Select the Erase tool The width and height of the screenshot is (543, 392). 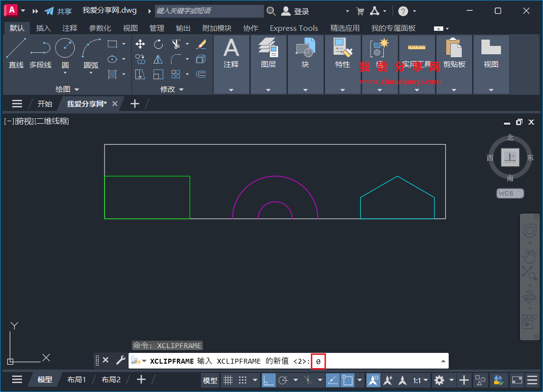tap(201, 44)
